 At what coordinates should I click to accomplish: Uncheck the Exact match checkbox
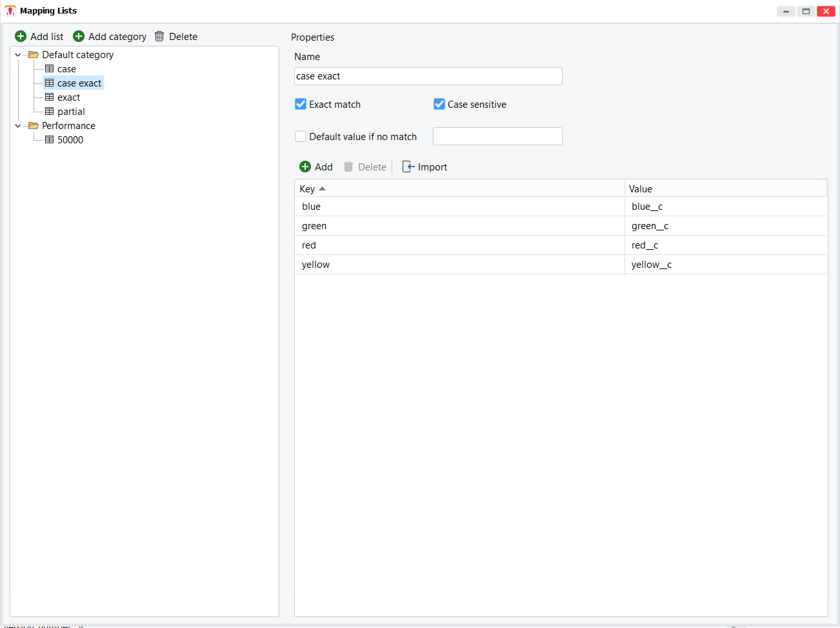(301, 105)
